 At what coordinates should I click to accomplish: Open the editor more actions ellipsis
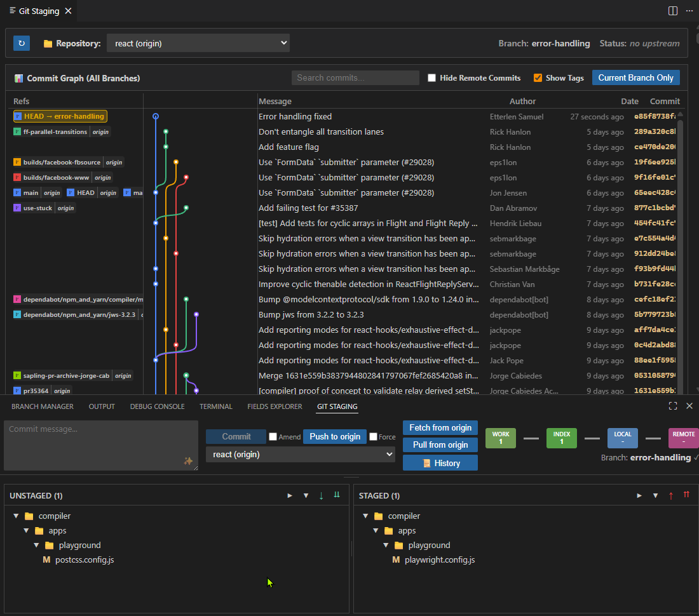tap(689, 11)
